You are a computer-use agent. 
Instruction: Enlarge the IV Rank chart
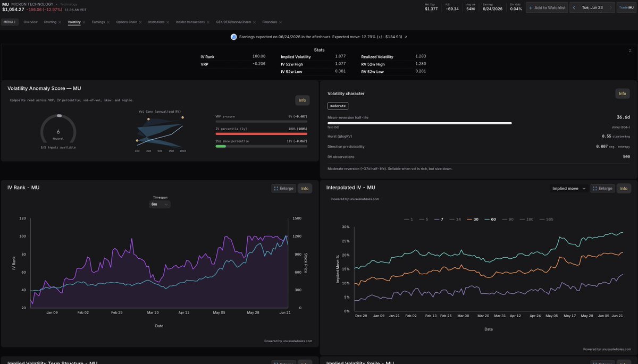point(283,188)
